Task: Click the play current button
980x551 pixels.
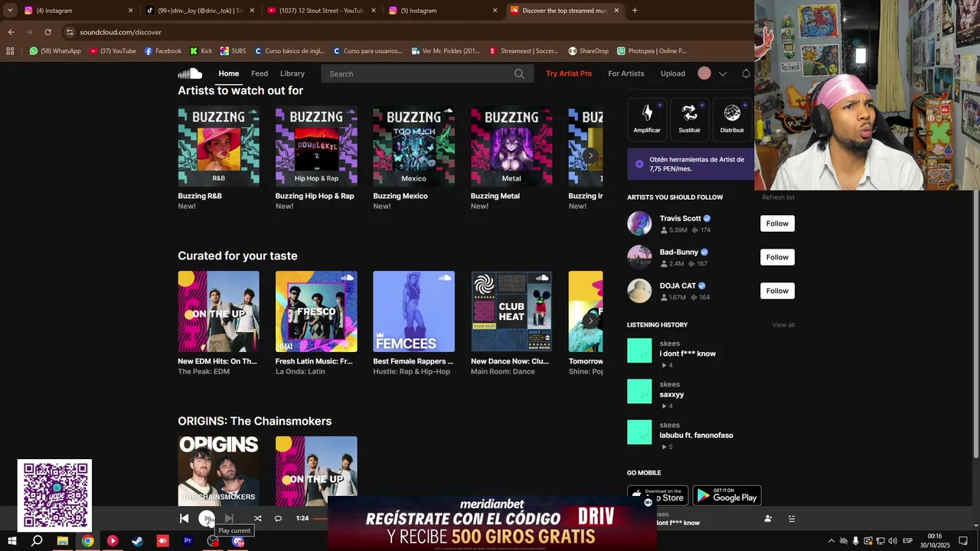Action: click(206, 518)
